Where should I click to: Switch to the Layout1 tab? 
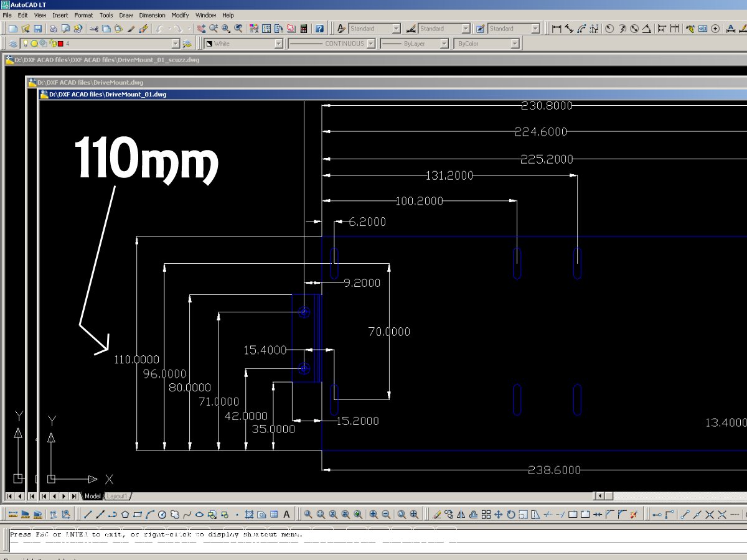[117, 496]
